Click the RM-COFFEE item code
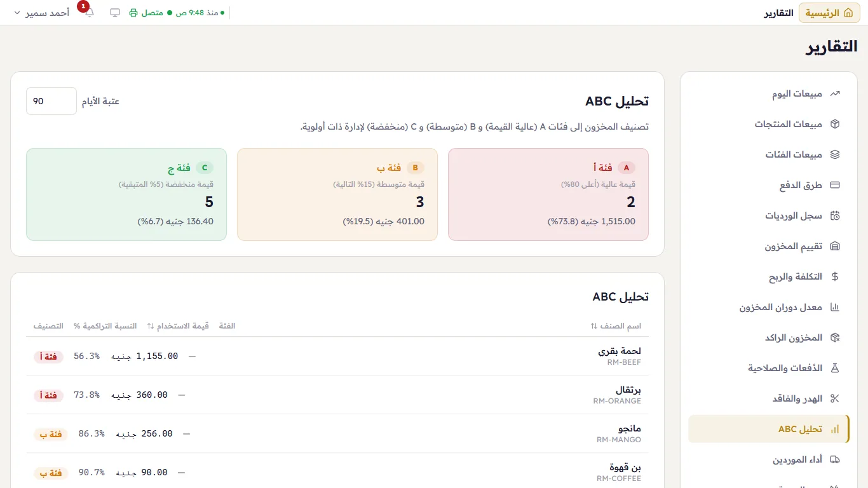The image size is (868, 488). pos(619,478)
